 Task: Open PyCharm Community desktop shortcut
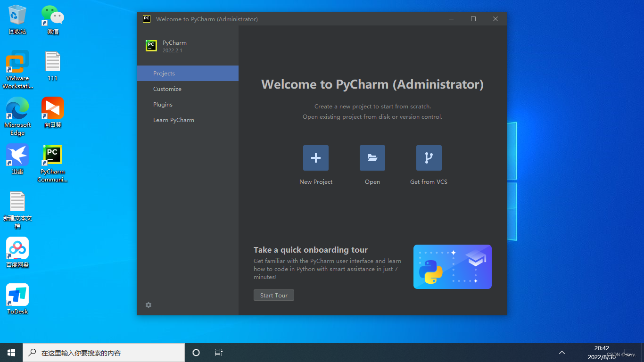(x=53, y=163)
